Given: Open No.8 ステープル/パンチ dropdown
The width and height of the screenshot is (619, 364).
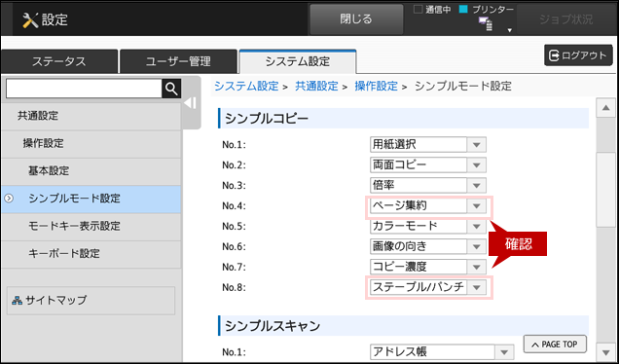Looking at the screenshot, I should tap(428, 287).
